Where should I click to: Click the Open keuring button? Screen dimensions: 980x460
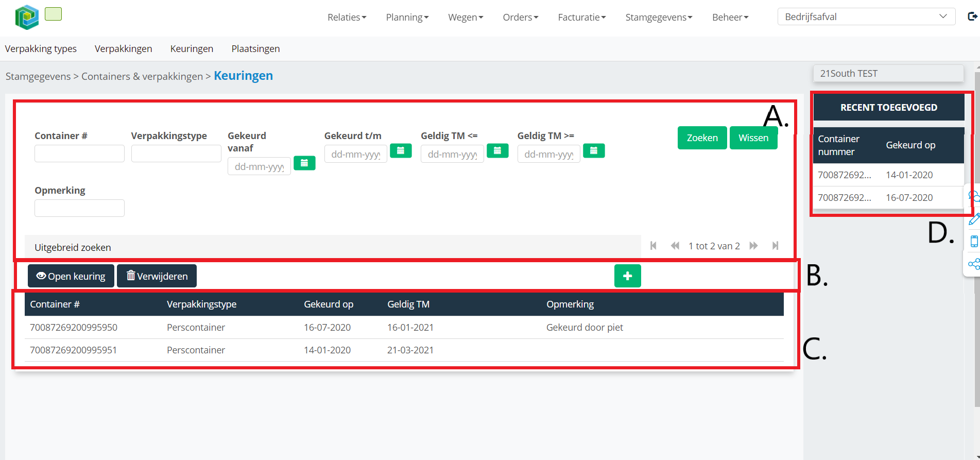(x=71, y=276)
